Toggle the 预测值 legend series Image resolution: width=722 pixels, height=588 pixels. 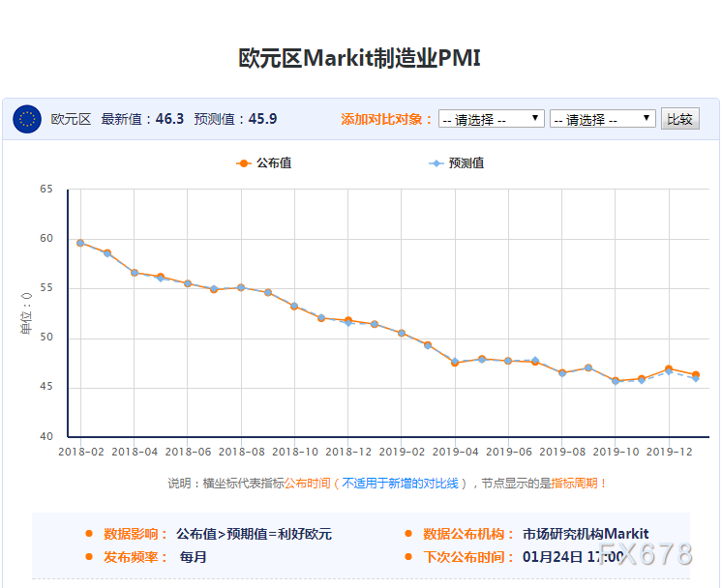pyautogui.click(x=456, y=162)
